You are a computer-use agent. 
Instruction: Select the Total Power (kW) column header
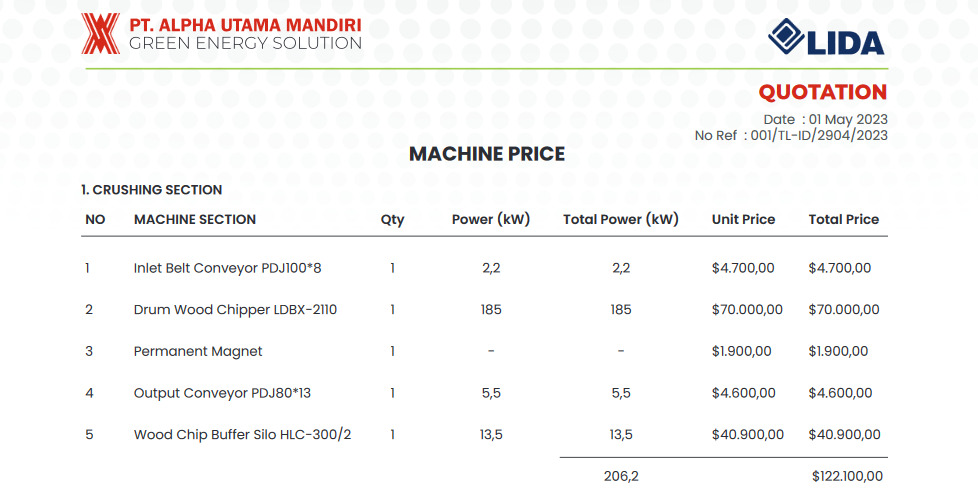tap(621, 220)
